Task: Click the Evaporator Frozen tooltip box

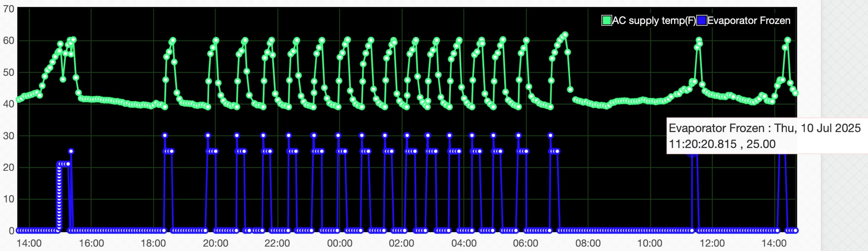Action: 767,135
